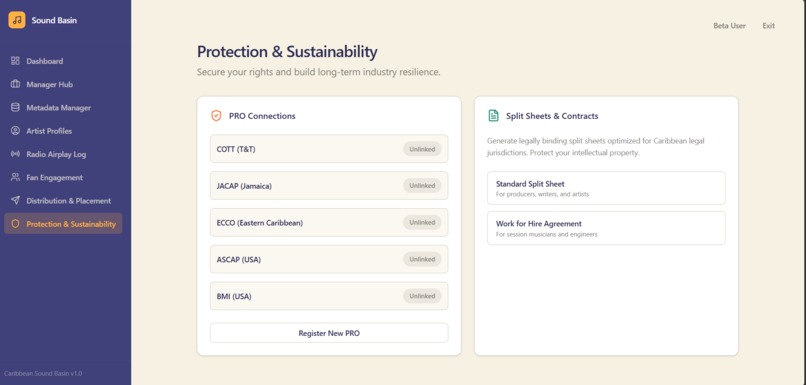Click the Register New PRO button

point(329,333)
